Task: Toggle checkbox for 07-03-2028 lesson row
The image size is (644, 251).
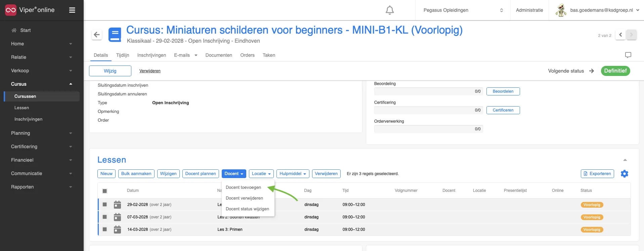Action: (x=105, y=217)
